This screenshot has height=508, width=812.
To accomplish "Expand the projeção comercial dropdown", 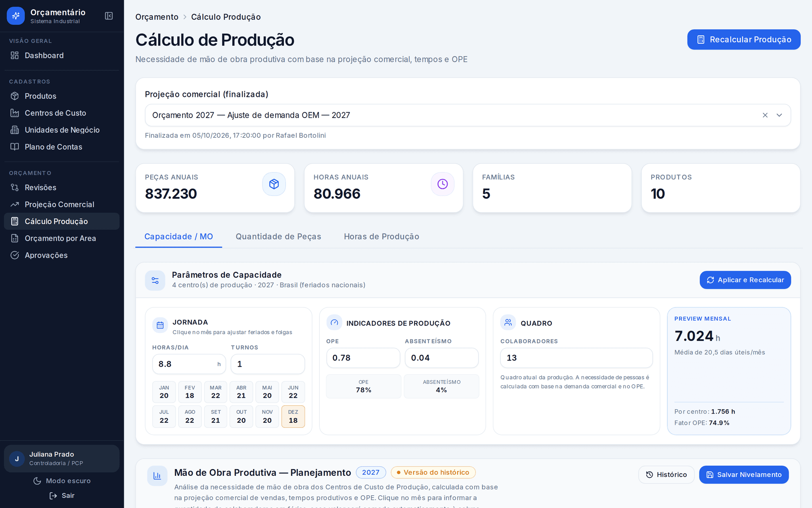I will tap(779, 115).
